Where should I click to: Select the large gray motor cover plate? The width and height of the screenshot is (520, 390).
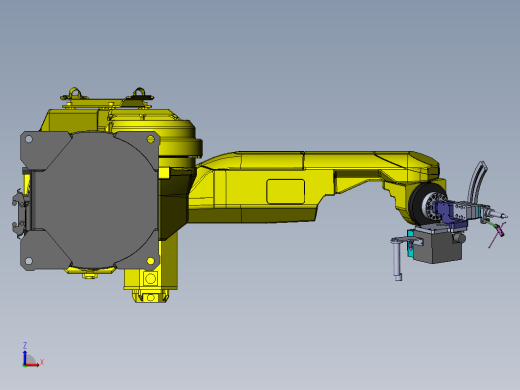tap(90, 200)
